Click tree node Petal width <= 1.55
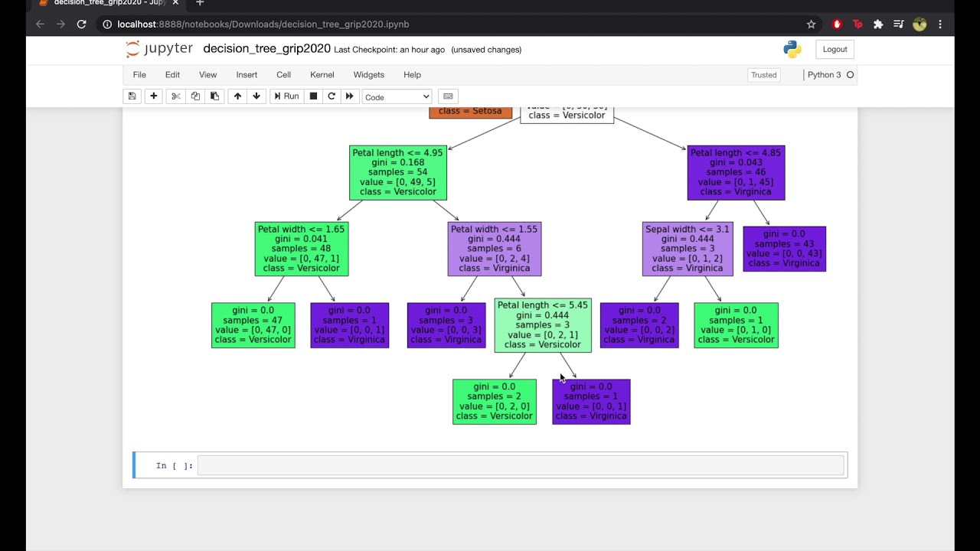The image size is (980, 551). (x=495, y=249)
